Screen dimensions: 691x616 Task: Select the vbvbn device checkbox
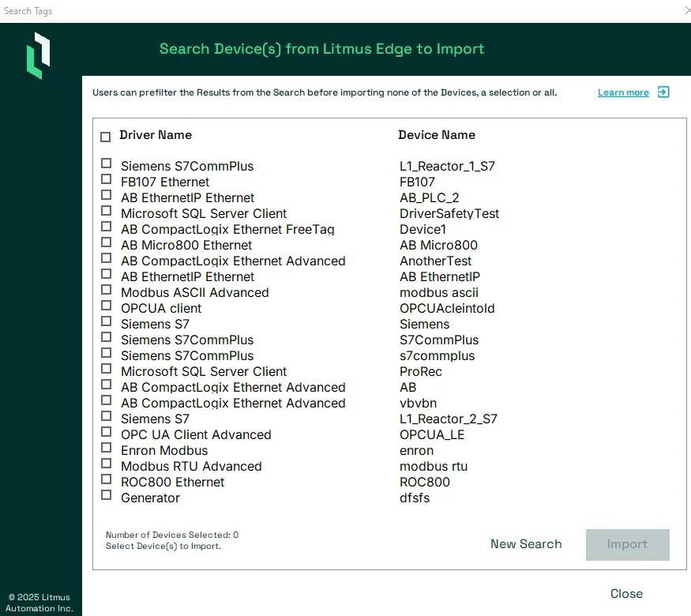tap(106, 400)
